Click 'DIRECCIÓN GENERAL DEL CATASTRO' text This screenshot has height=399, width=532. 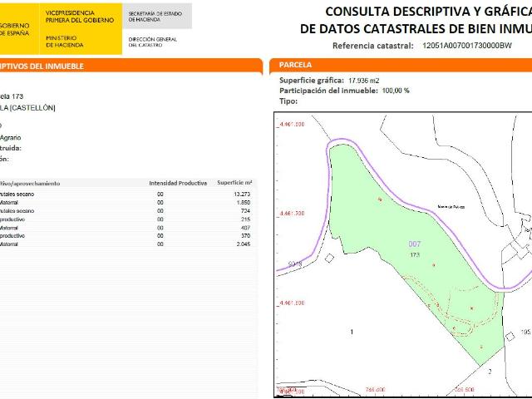click(x=153, y=42)
